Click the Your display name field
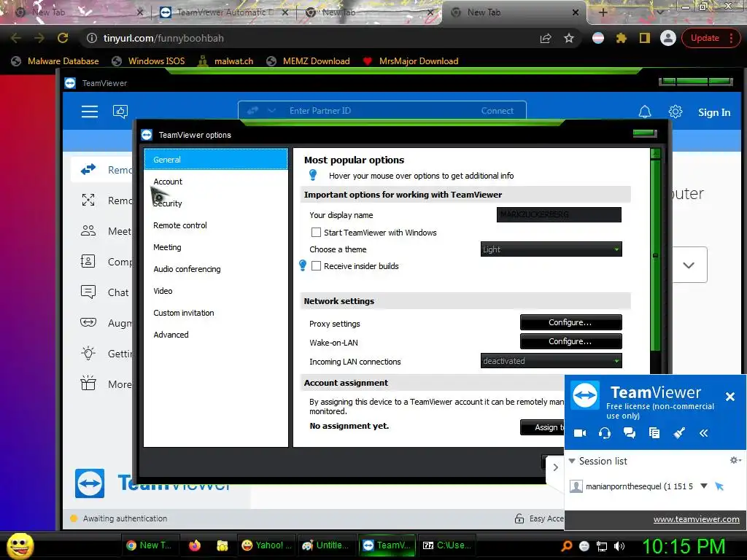The image size is (747, 560). [559, 215]
